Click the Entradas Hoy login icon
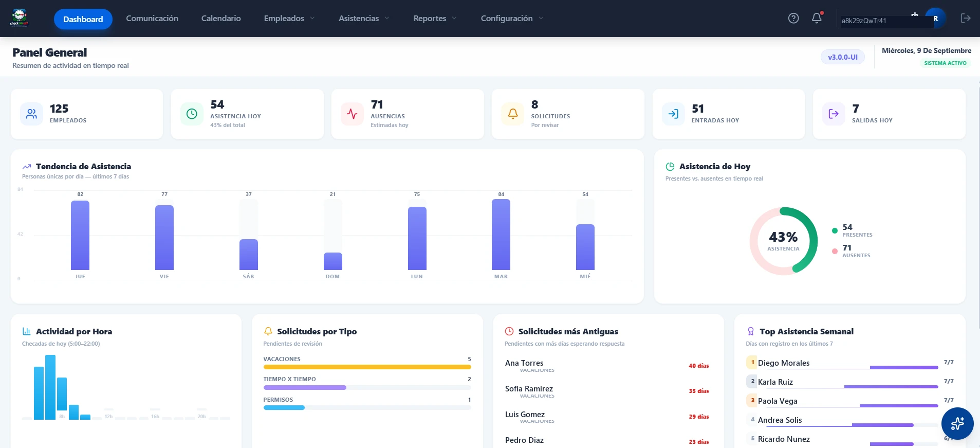Image resolution: width=980 pixels, height=448 pixels. tap(673, 114)
